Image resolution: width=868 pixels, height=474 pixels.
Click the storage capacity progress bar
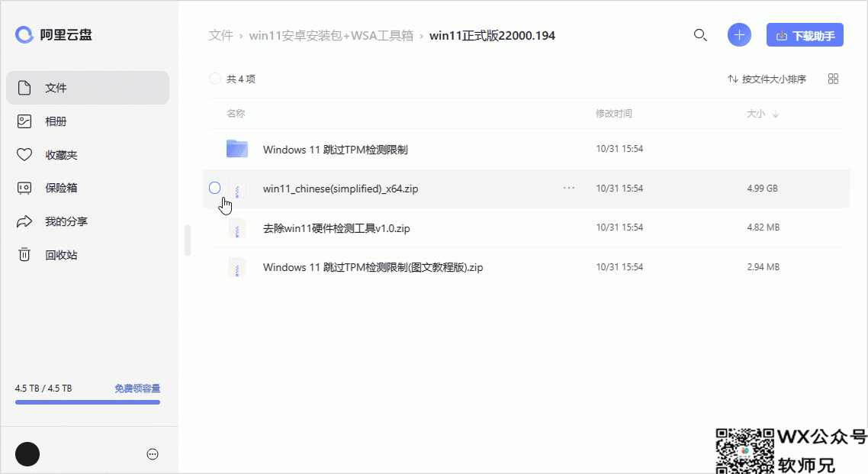88,402
